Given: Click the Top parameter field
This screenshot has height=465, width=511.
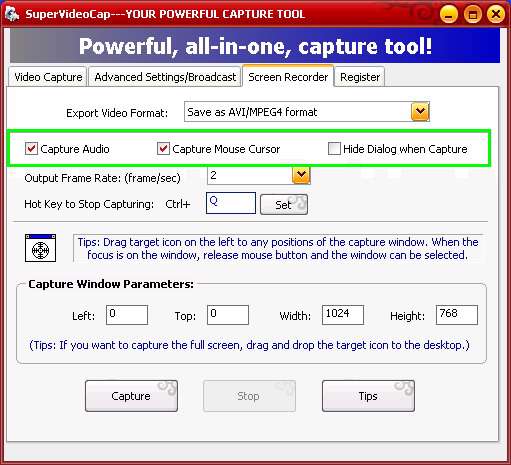Looking at the screenshot, I should pos(228,315).
